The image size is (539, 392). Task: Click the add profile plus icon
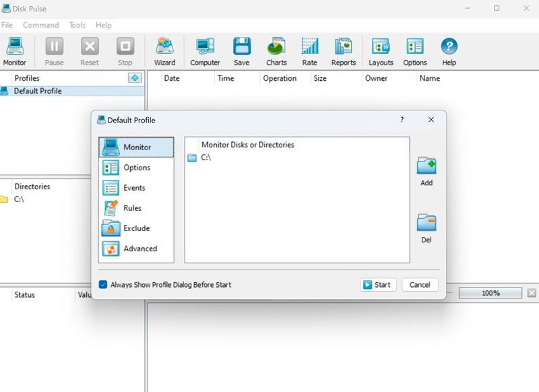tap(135, 78)
